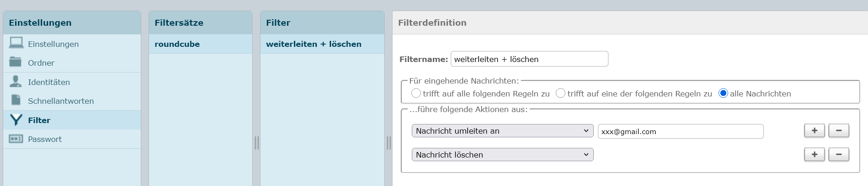Go to the Passwort settings section
Screen dimensions: 868x186
pos(44,139)
